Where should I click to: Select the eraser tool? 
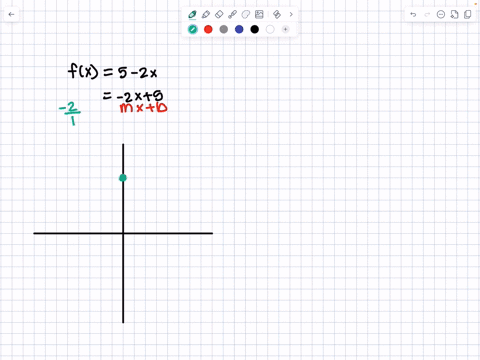(219, 14)
